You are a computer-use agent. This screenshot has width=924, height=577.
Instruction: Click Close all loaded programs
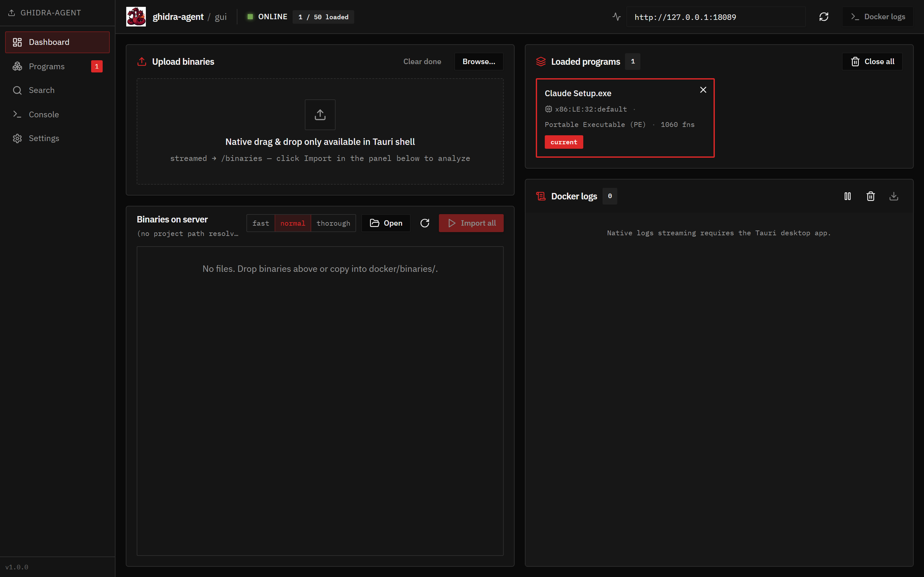coord(872,62)
